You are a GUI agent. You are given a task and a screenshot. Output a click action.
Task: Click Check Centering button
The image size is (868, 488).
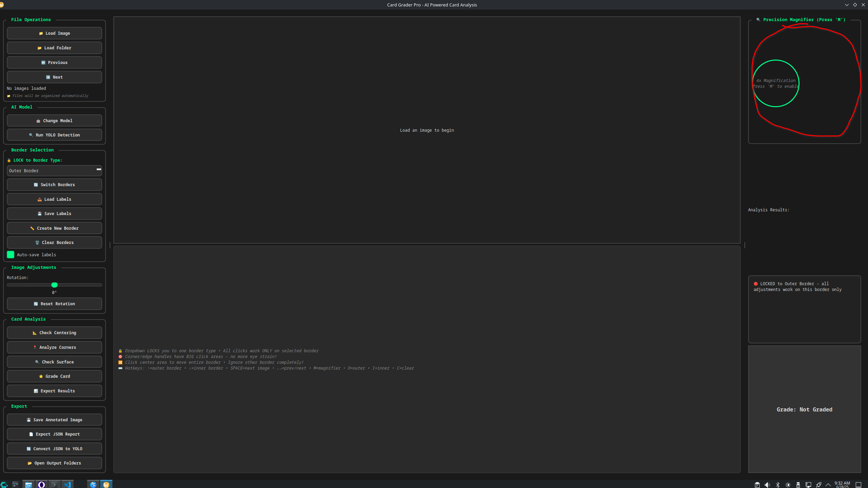pos(54,332)
